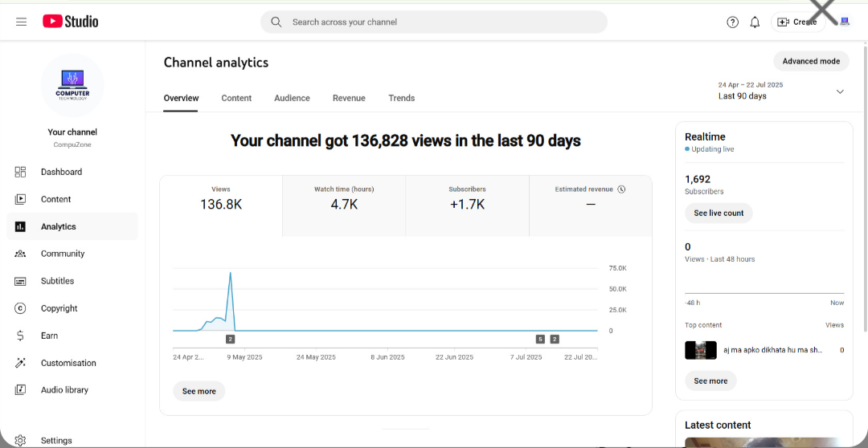
Task: Click the Content sidebar icon
Action: 20,199
